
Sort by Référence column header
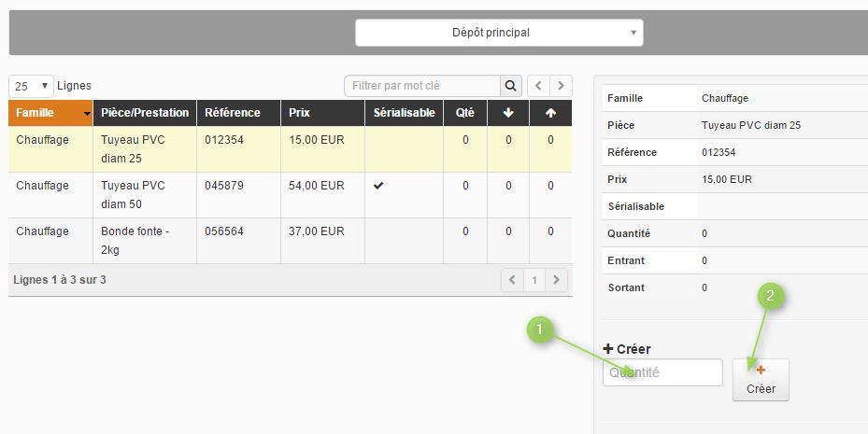click(x=238, y=113)
